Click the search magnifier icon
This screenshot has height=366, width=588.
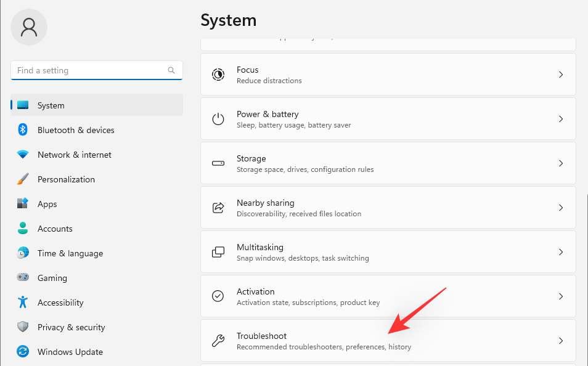coord(171,70)
